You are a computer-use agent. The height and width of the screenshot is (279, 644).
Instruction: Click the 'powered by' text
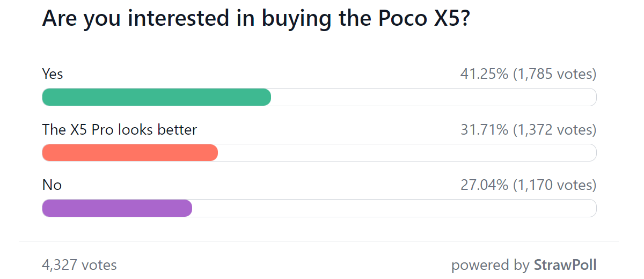pyautogui.click(x=491, y=265)
